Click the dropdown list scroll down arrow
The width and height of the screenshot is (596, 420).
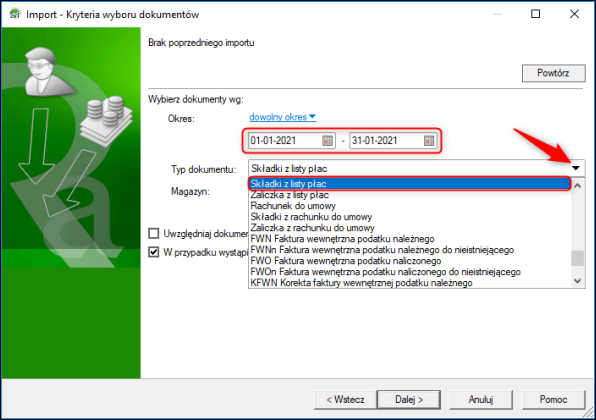(x=577, y=281)
